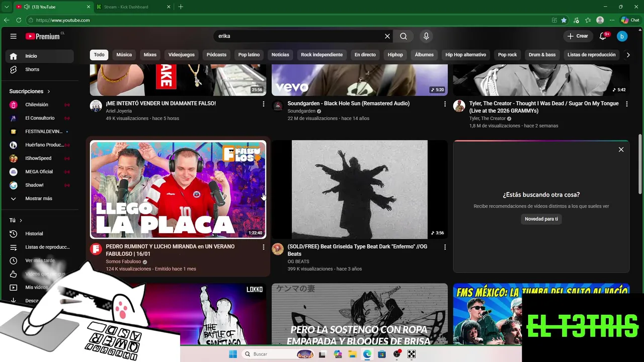Viewport: 644px width, 362px height.
Task: Expand Mostrar más subscriptions
Action: (40, 199)
